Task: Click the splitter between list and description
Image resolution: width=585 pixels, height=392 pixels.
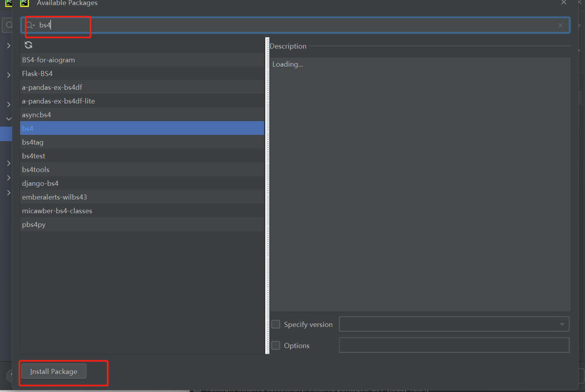Action: [x=267, y=196]
